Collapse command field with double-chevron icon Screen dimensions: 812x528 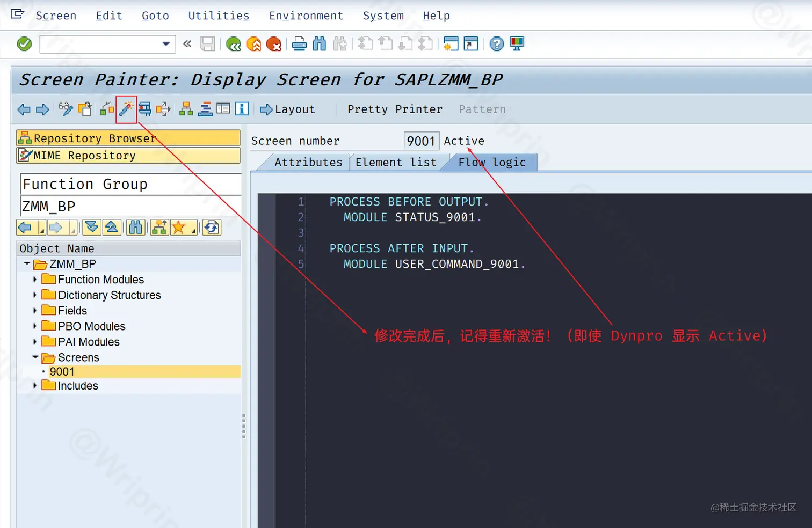(187, 44)
